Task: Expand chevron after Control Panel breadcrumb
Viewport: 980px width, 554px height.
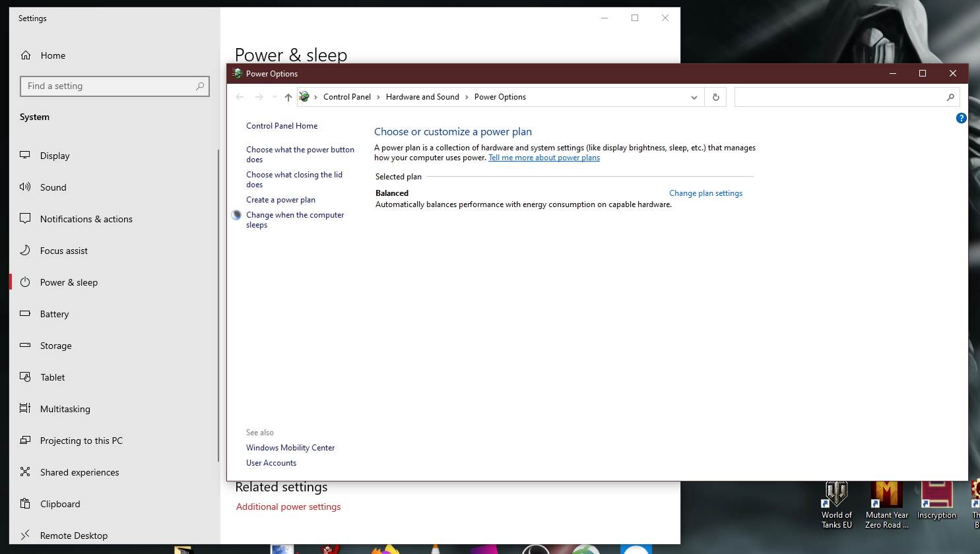Action: click(378, 97)
